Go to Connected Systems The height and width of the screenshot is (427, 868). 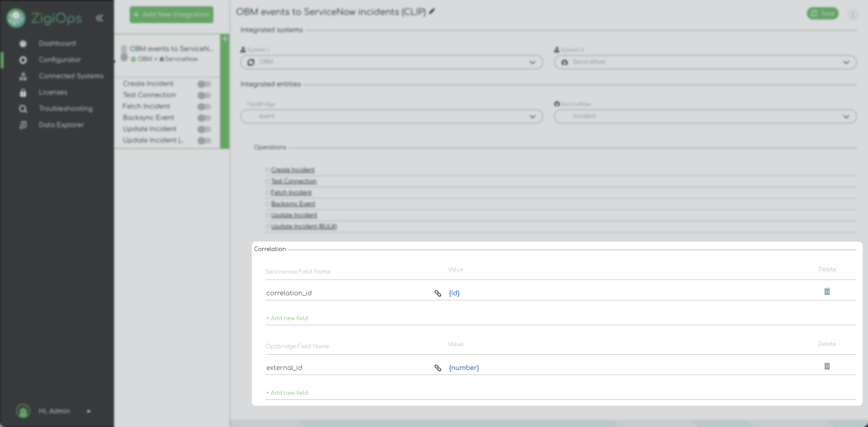click(71, 76)
